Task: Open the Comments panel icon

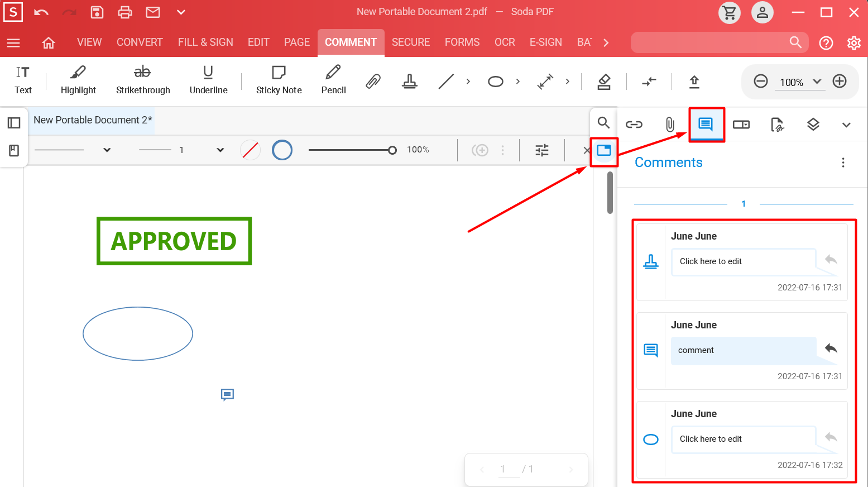Action: click(706, 124)
